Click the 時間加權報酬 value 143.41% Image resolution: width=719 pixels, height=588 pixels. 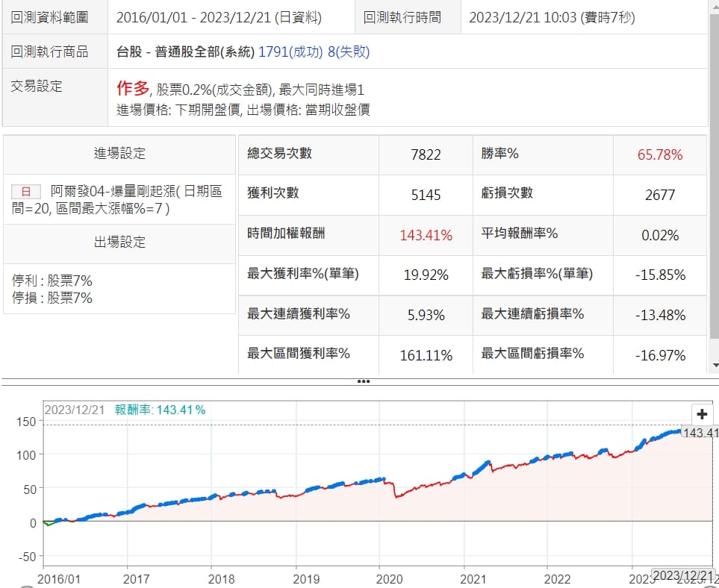pyautogui.click(x=426, y=235)
